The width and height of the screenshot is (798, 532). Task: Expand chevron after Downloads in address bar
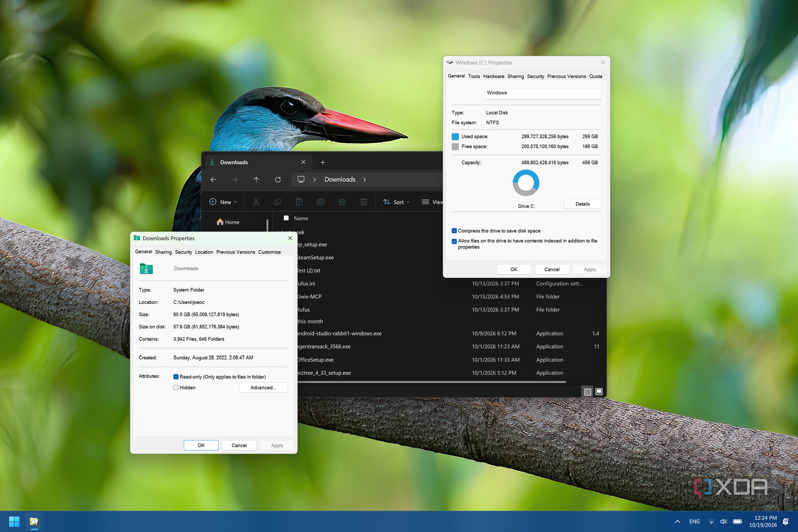(x=364, y=179)
